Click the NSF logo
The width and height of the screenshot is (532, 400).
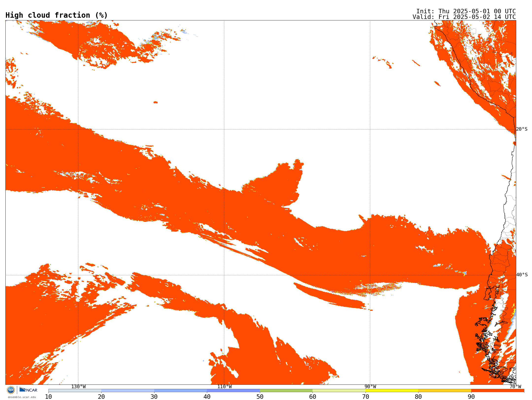coord(11,390)
